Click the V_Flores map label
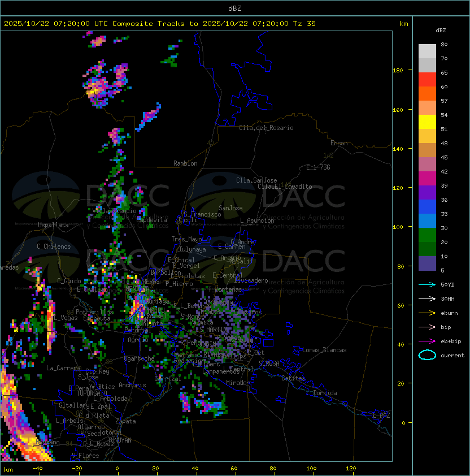This screenshot has height=476, width=470. click(x=85, y=456)
